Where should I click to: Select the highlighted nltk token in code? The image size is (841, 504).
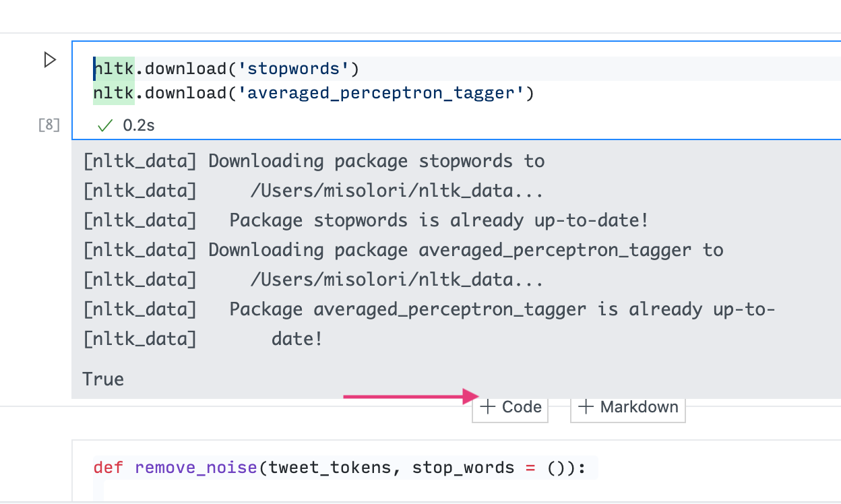113,68
